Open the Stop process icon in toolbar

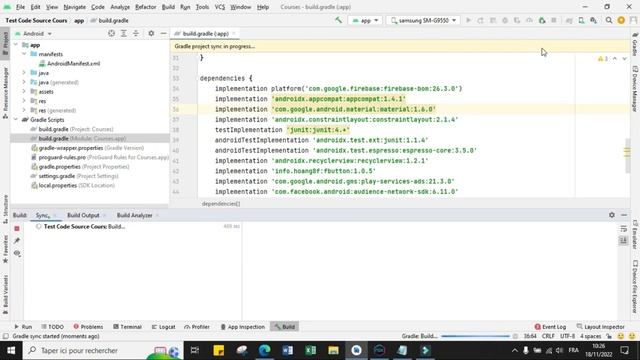pos(554,20)
